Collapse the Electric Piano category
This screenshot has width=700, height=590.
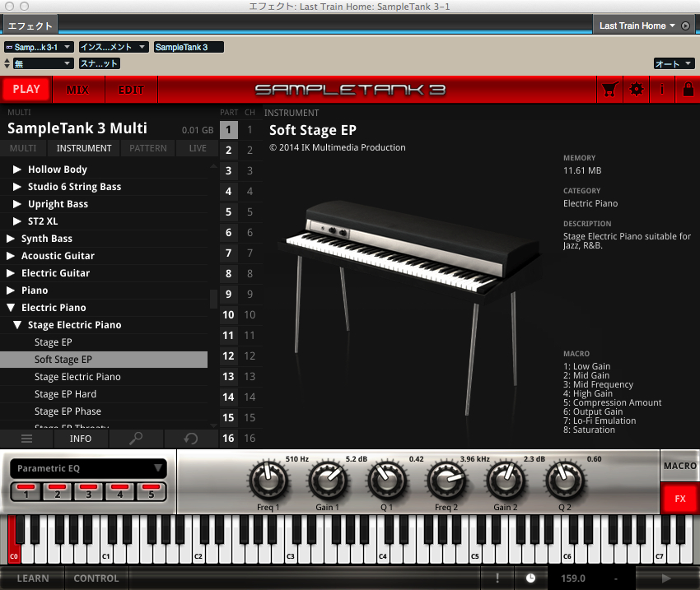coord(11,308)
